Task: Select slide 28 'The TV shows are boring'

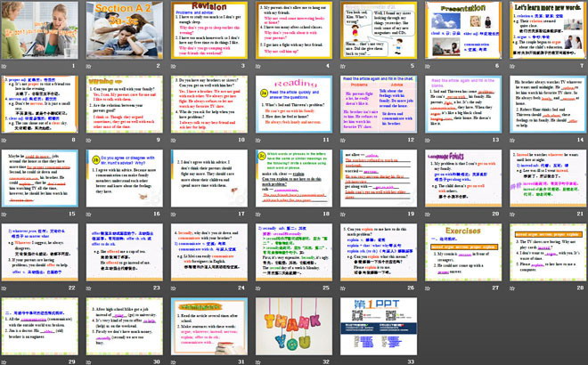Action: coord(548,252)
